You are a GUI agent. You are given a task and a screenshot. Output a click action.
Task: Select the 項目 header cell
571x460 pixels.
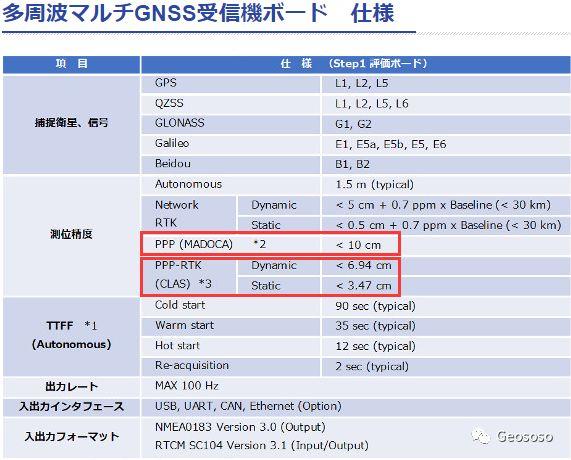(71, 64)
